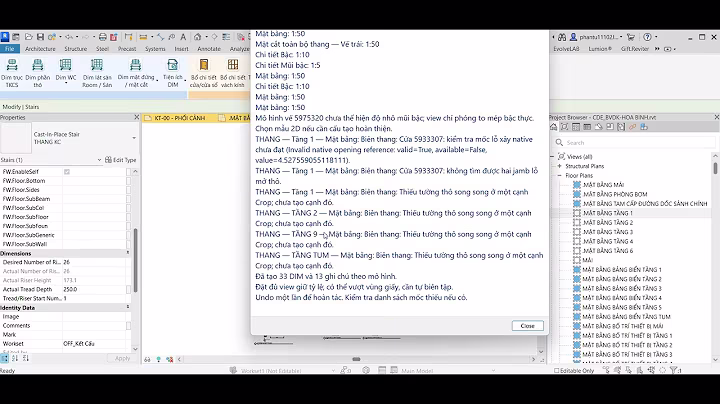
Task: Select MẶT BẰNG MÁI in Project Browser
Action: 603,185
